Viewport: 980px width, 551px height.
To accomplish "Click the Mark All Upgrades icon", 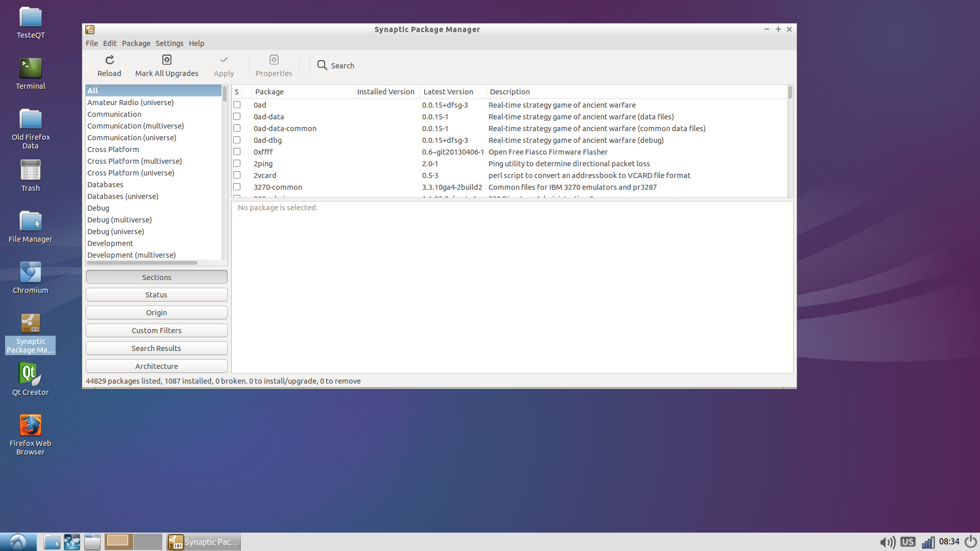I will 166,60.
